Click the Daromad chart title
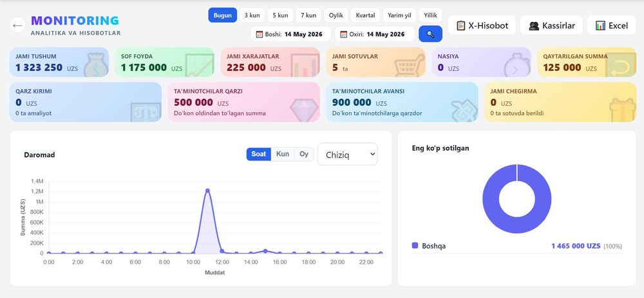Viewport: 644px width, 298px height. (x=39, y=155)
